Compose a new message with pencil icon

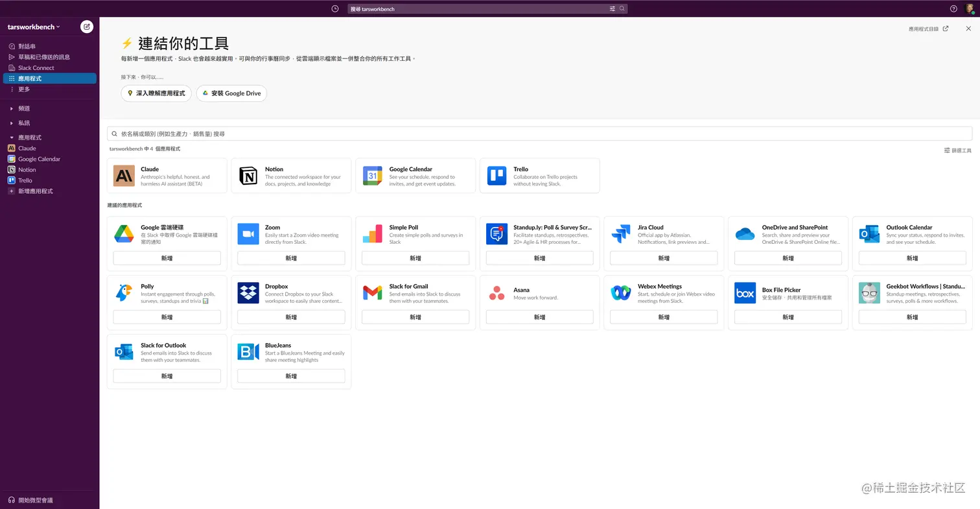click(87, 27)
